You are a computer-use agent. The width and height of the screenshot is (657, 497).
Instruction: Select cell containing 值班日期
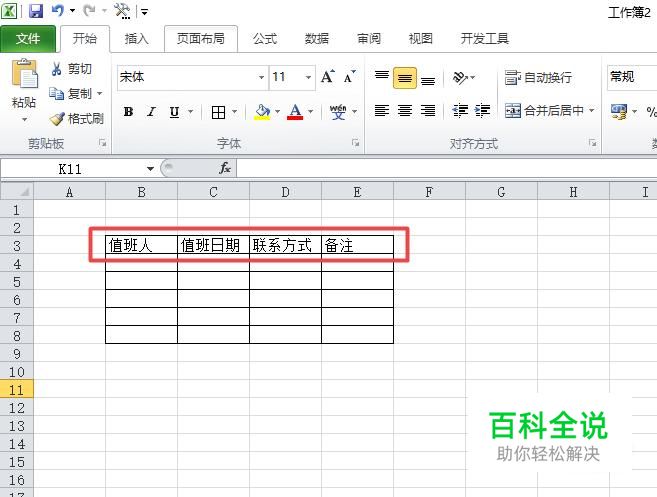point(213,245)
